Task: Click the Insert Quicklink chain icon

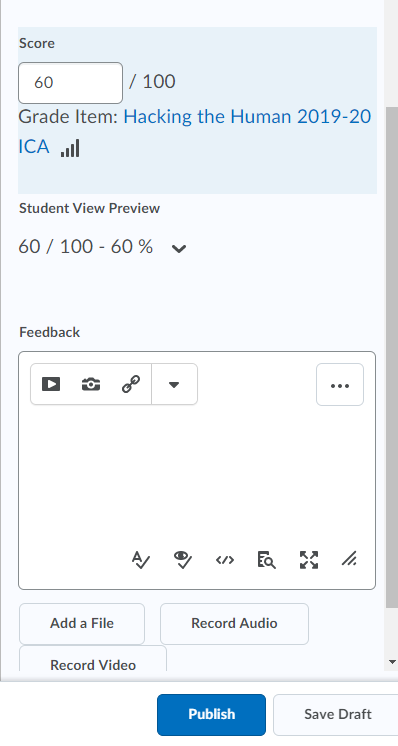Action: coord(131,384)
